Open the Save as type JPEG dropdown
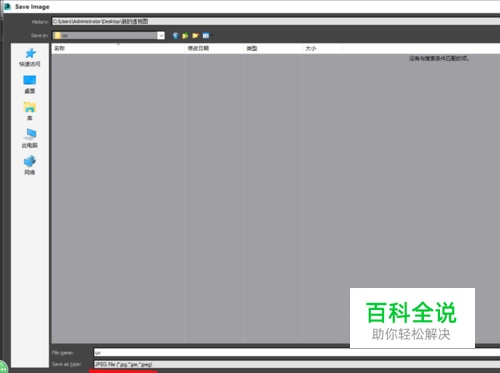The image size is (500, 373). tap(297, 364)
